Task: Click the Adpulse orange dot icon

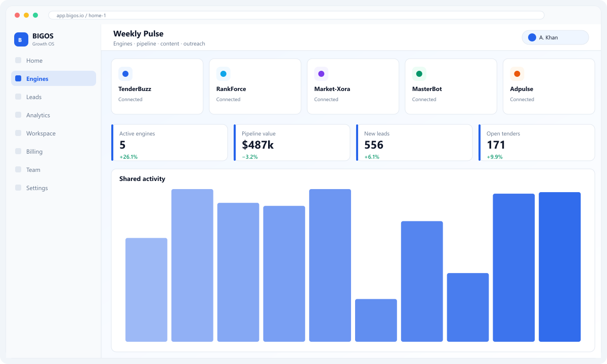Action: (x=517, y=74)
